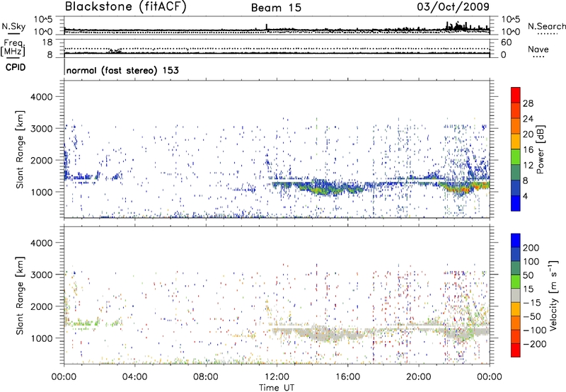Click the '08:00' time axis tick label
This screenshot has height=392, width=566.
click(206, 377)
